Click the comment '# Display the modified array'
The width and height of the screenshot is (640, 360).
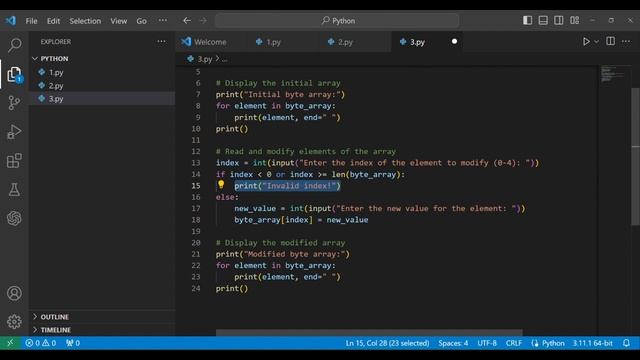[x=280, y=243]
